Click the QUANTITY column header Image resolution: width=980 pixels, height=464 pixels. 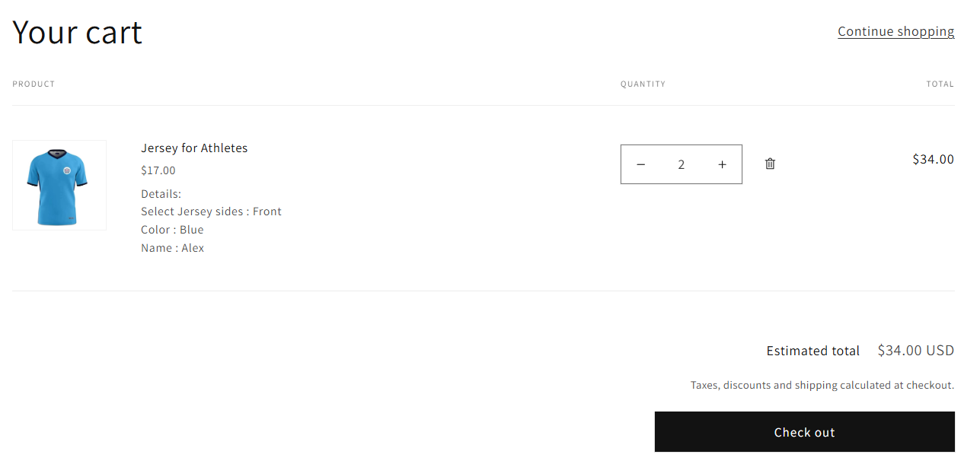[x=643, y=84]
